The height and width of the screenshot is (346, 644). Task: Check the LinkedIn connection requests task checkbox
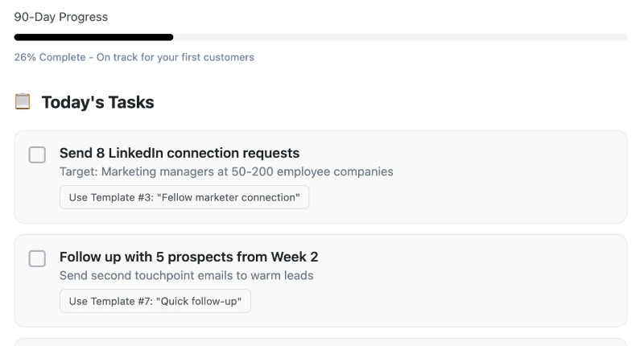(37, 154)
